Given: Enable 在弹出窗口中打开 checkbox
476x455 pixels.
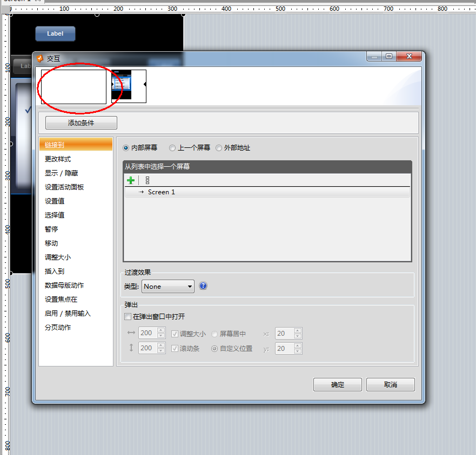Looking at the screenshot, I should [128, 316].
